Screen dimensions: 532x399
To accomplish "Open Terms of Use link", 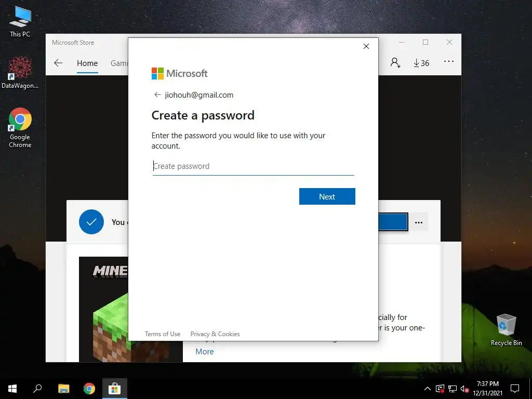I will click(x=163, y=334).
